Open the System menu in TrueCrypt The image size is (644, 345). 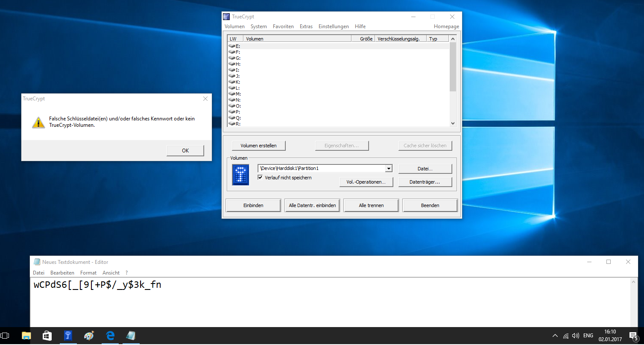coord(258,26)
